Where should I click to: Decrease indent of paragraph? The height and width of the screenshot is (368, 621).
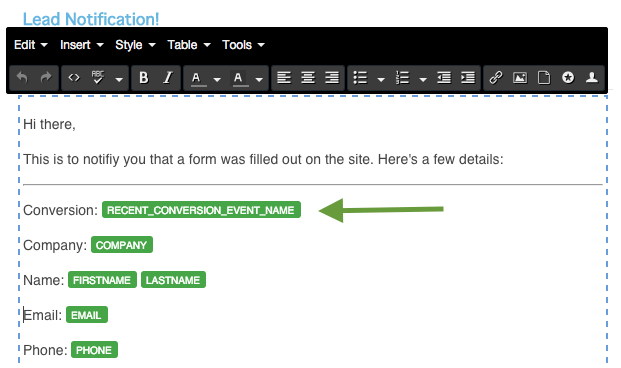click(444, 78)
